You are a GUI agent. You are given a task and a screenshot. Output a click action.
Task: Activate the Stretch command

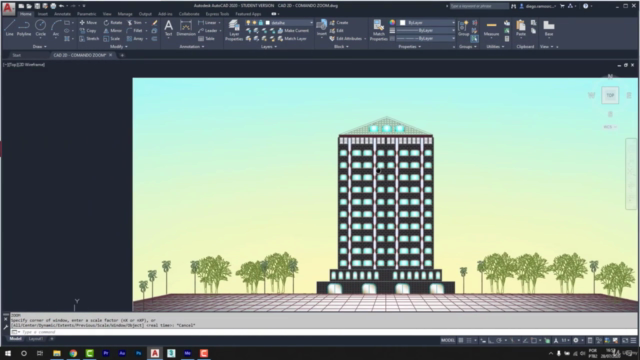click(89, 38)
